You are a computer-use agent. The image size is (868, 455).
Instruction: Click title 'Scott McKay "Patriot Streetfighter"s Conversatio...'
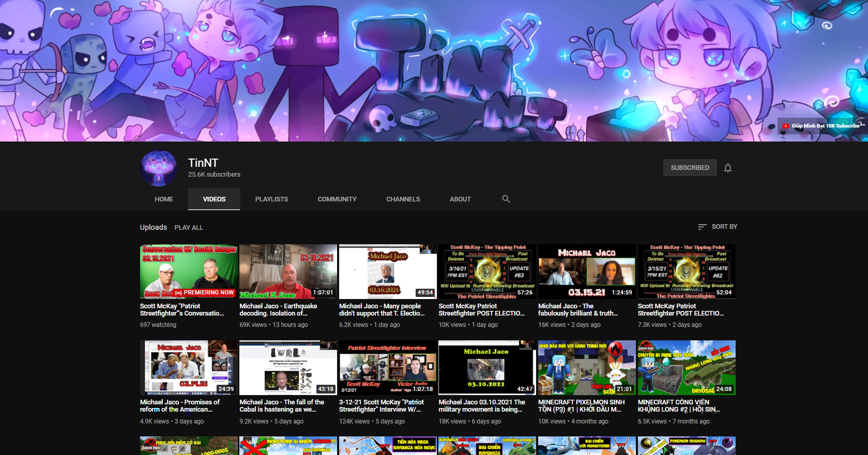(182, 310)
